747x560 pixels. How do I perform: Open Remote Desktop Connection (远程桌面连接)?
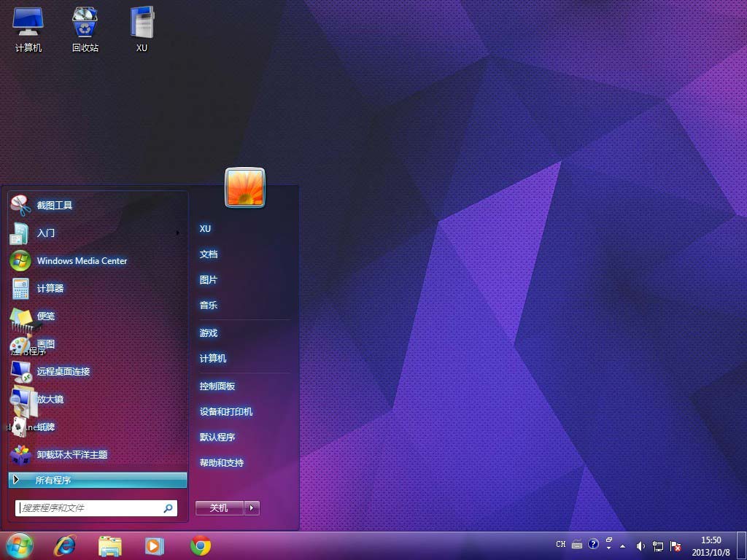click(x=63, y=372)
